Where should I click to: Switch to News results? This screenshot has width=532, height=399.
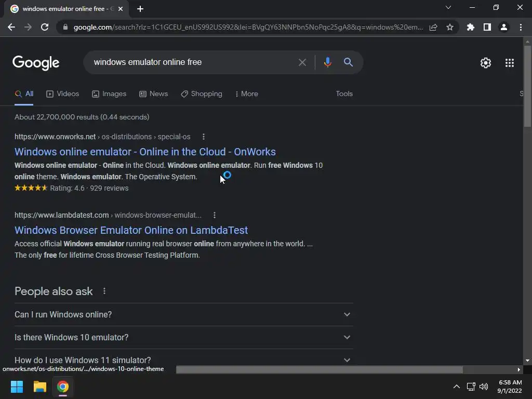tap(154, 94)
